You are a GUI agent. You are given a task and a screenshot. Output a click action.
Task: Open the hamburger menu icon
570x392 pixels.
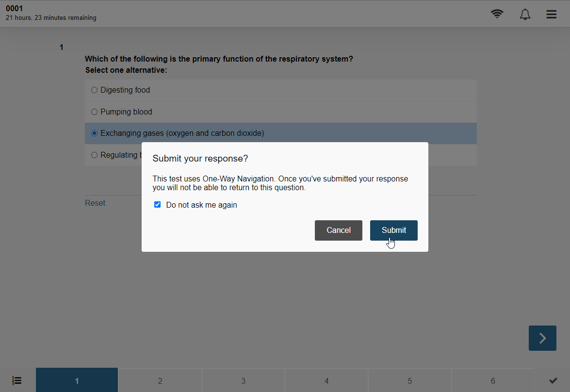(x=551, y=14)
